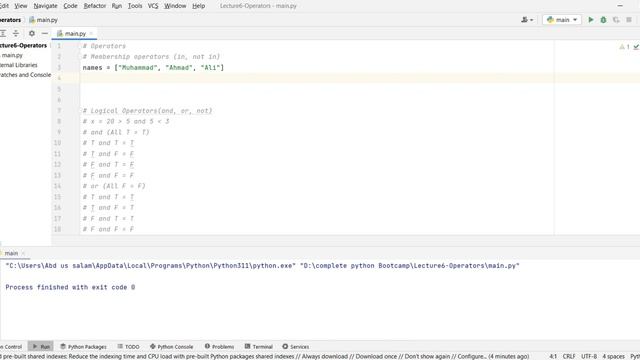Open project panel settings gear

point(31,33)
